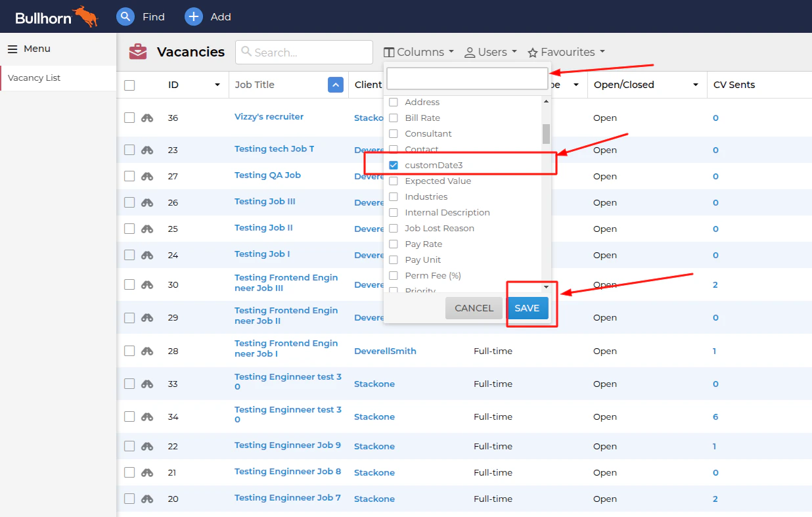
Task: Open Testing Enginneer Job 9 link
Action: click(288, 445)
